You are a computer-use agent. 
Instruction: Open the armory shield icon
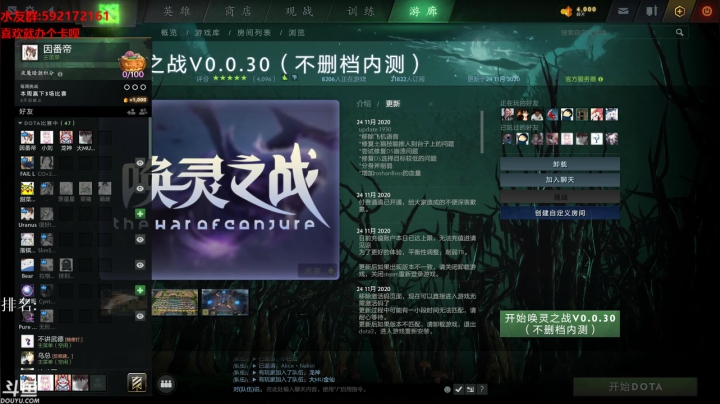pyautogui.click(x=651, y=11)
